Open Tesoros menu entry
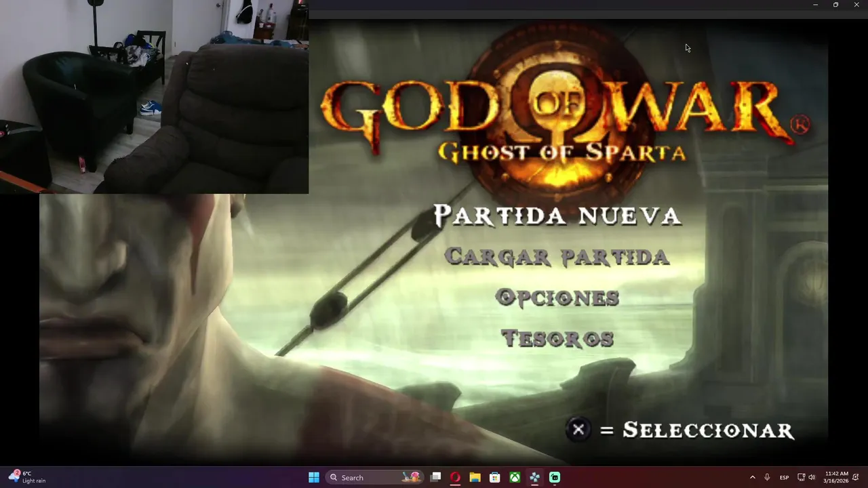Screen dimensions: 868x488 point(557,338)
